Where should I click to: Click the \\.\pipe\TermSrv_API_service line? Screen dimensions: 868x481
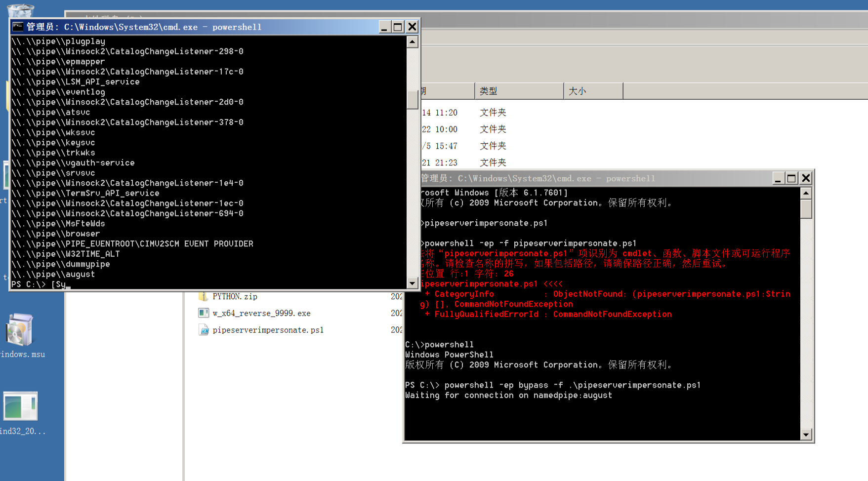tap(85, 193)
